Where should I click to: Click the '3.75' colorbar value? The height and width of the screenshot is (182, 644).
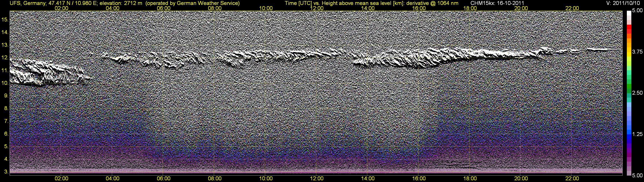point(637,52)
